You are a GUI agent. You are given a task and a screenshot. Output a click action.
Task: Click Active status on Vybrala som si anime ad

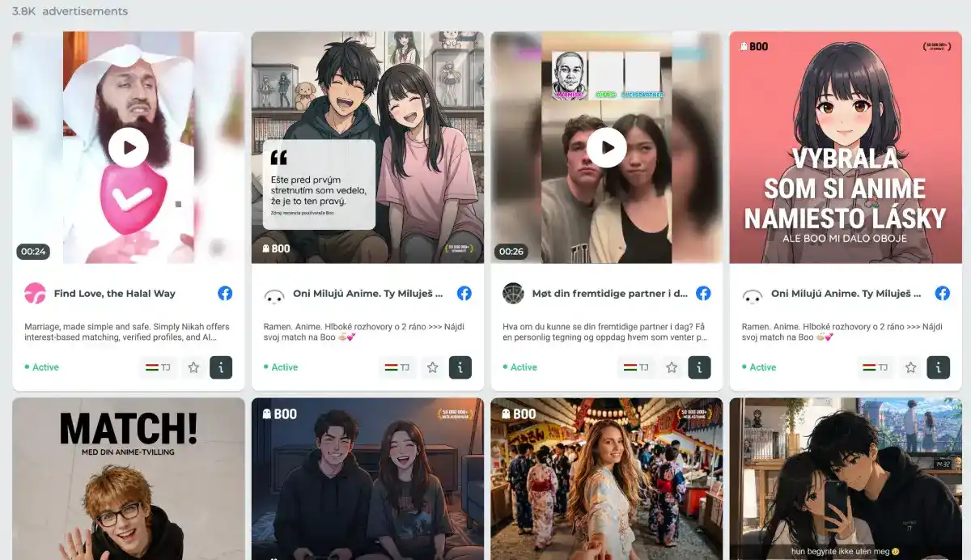coord(759,367)
